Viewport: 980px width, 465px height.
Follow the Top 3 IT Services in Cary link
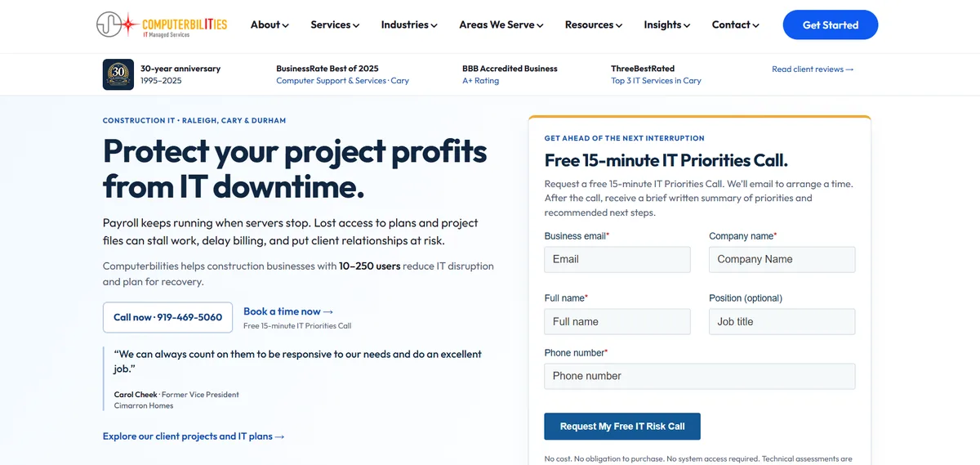pyautogui.click(x=656, y=81)
